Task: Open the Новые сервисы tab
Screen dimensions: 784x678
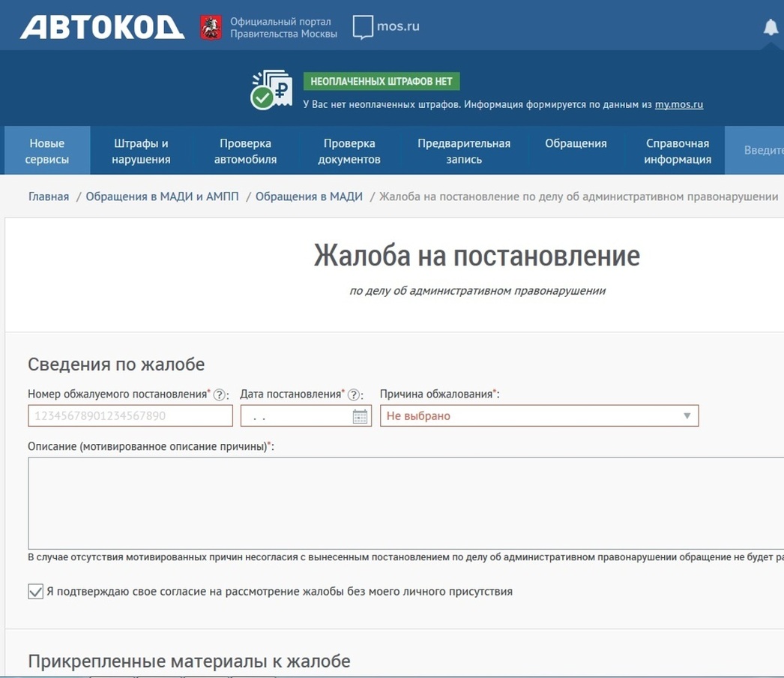Action: (47, 151)
